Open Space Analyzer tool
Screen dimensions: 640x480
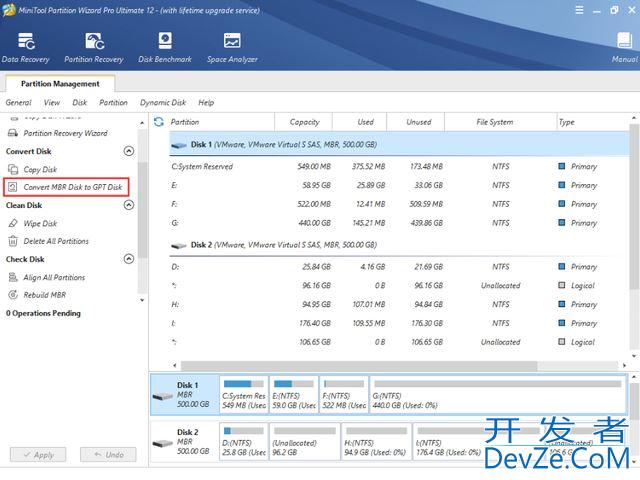(x=232, y=48)
